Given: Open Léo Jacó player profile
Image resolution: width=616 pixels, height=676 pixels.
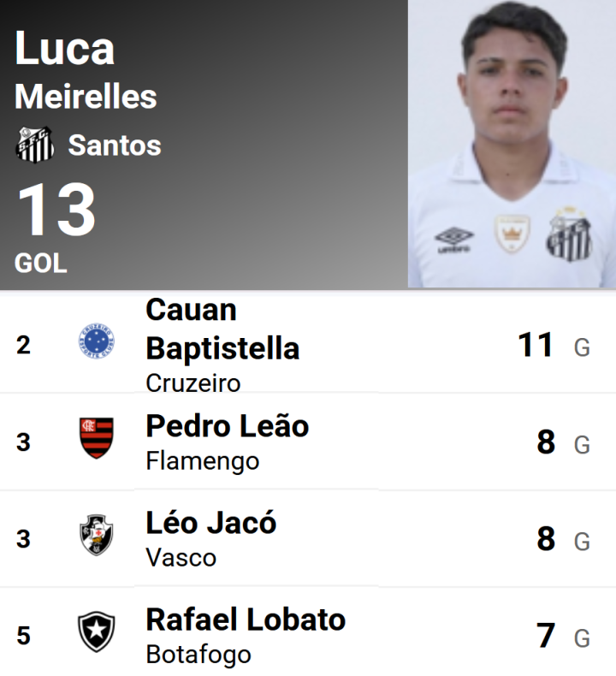Looking at the screenshot, I should coord(210,522).
